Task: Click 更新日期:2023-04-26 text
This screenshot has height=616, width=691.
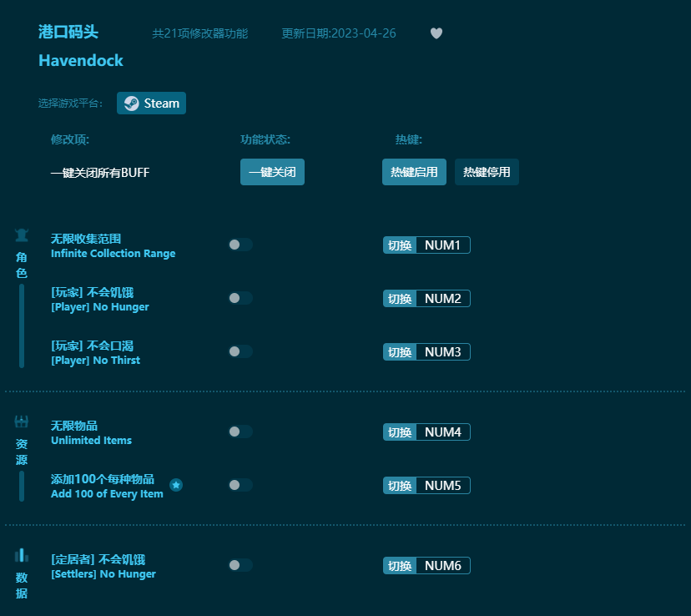Action: pyautogui.click(x=339, y=33)
